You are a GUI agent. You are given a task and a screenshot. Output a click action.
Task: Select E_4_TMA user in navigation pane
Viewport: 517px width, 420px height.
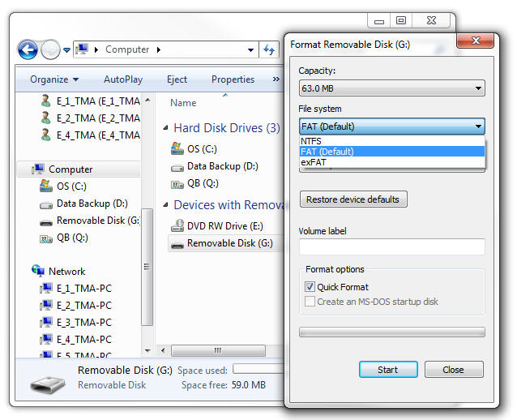point(90,135)
